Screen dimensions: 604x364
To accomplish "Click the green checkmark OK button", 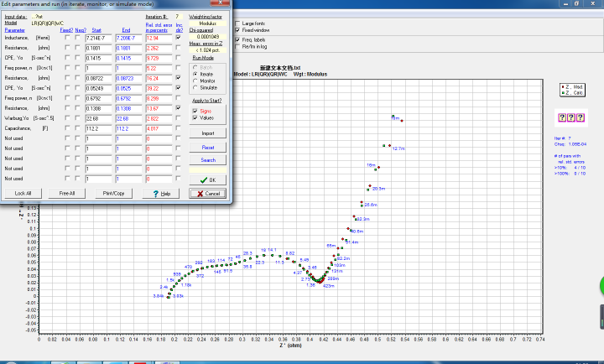I will click(208, 179).
